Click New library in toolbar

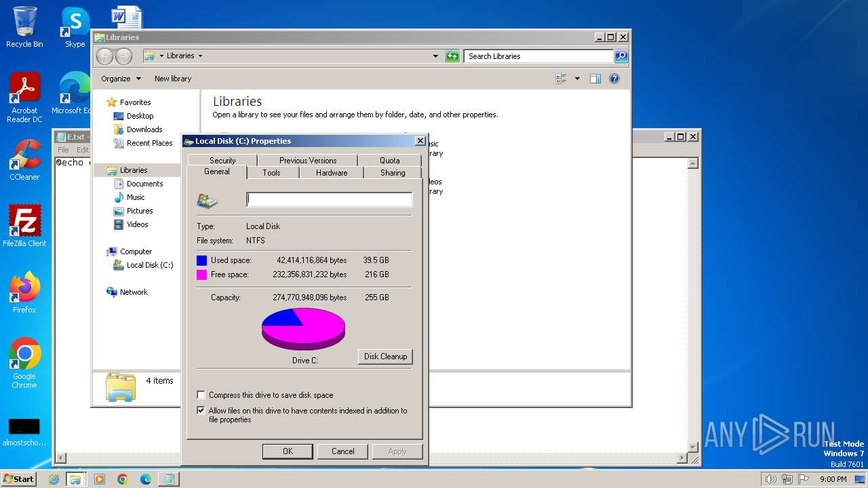point(173,79)
